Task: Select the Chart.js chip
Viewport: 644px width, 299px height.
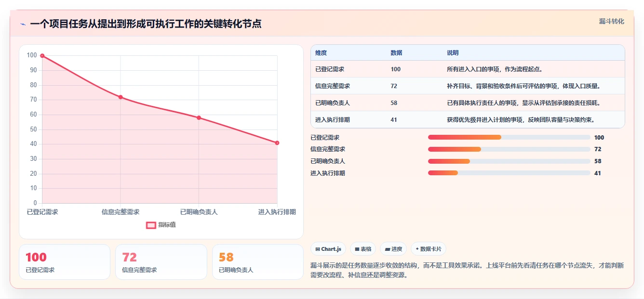Action: point(328,249)
